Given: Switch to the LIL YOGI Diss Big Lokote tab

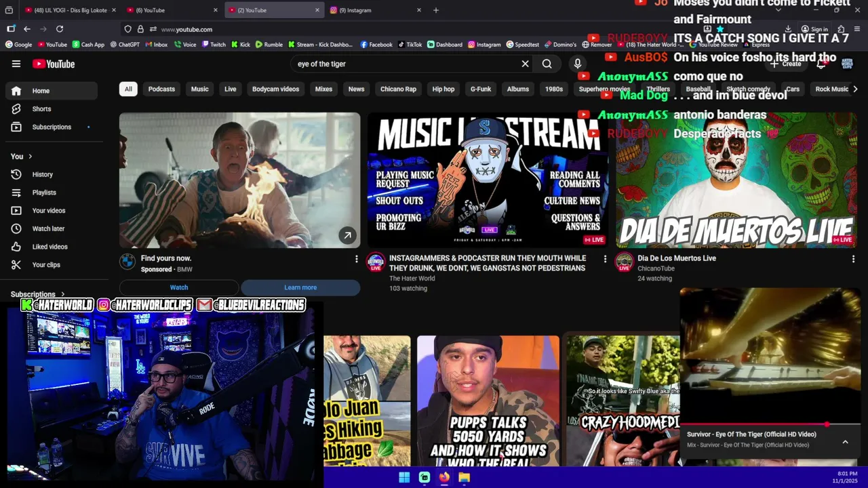Looking at the screenshot, I should pos(70,10).
